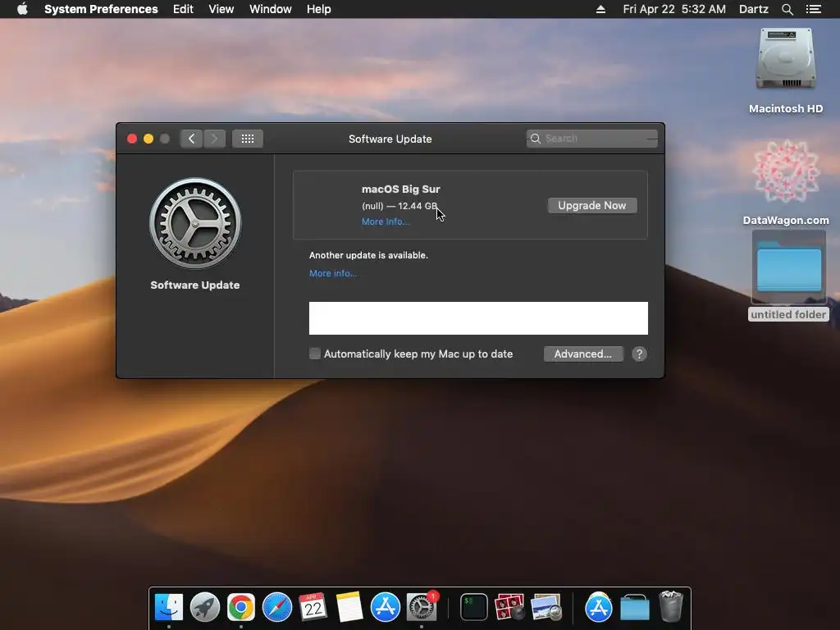The height and width of the screenshot is (630, 840).
Task: Open Notes from the dock
Action: pyautogui.click(x=349, y=607)
